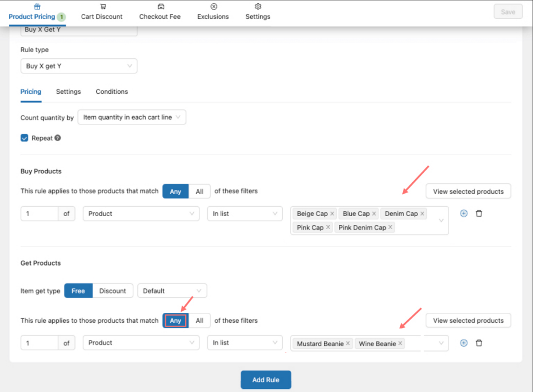Select All match option under Buy Products
The height and width of the screenshot is (392, 533).
coord(199,192)
